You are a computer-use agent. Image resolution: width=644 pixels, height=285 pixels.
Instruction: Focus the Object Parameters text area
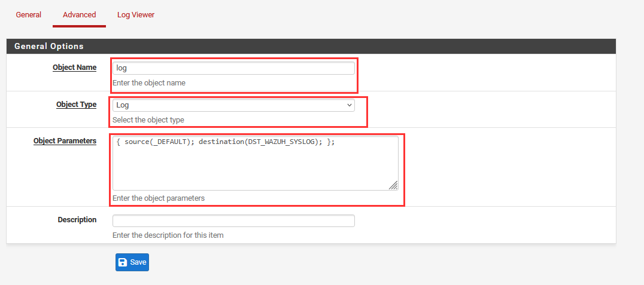pos(255,163)
